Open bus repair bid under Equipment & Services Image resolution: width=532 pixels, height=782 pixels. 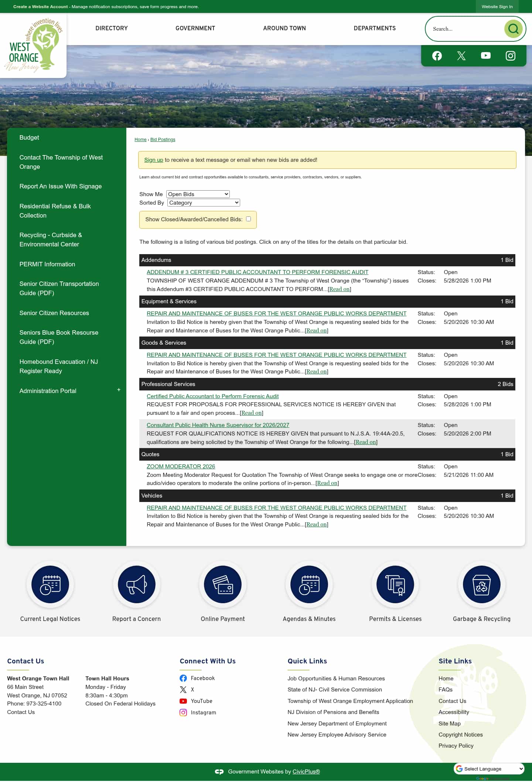click(x=276, y=314)
